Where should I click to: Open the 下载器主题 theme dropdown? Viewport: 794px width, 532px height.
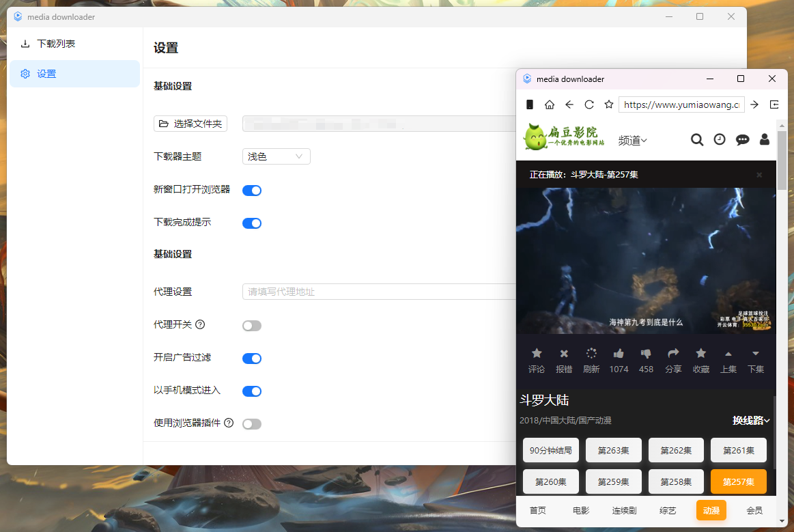[276, 156]
